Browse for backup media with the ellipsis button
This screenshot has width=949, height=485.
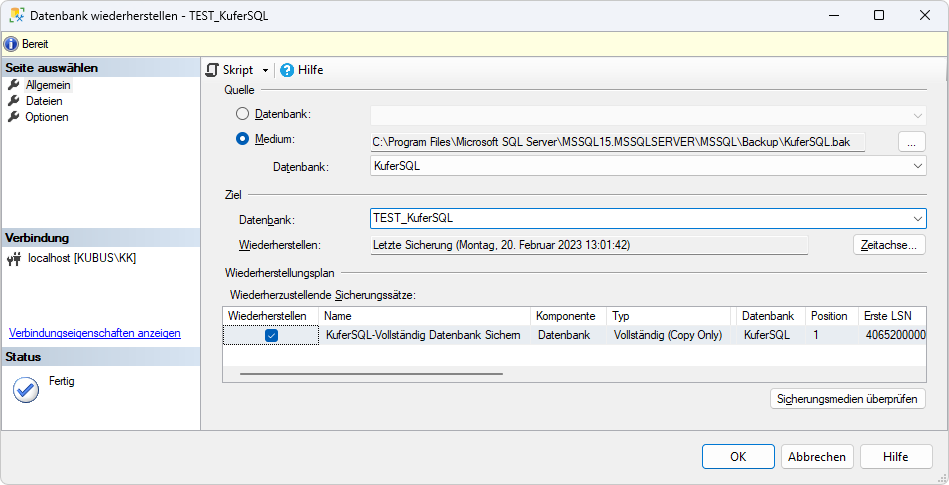click(912, 142)
